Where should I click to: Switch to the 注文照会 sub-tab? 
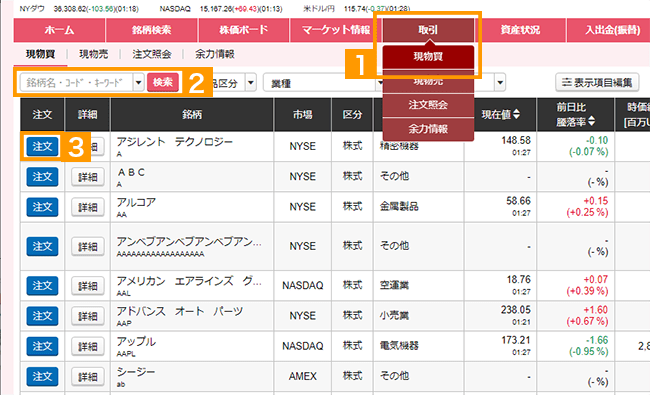click(152, 54)
